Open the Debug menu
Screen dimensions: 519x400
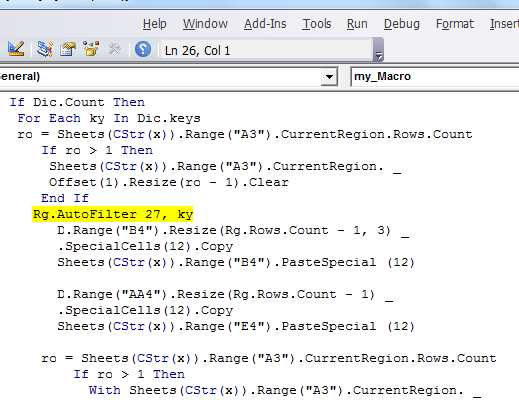402,24
